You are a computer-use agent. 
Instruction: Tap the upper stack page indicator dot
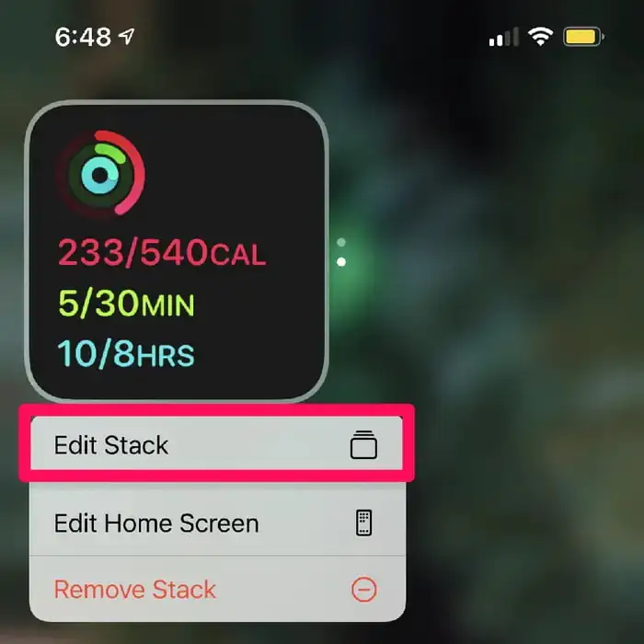click(x=341, y=242)
